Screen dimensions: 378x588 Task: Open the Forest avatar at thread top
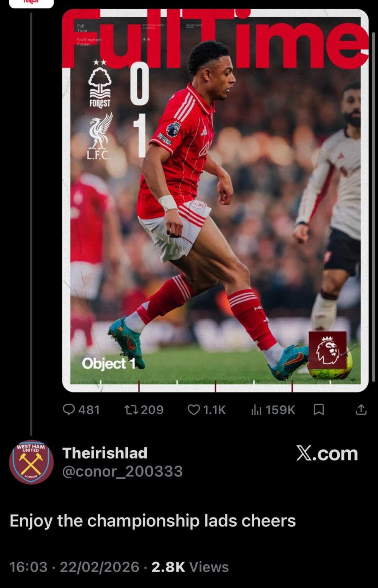(31, 3)
